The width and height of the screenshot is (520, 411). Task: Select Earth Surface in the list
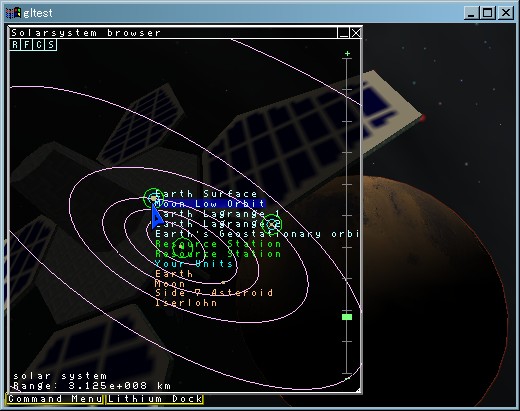[x=206, y=194]
